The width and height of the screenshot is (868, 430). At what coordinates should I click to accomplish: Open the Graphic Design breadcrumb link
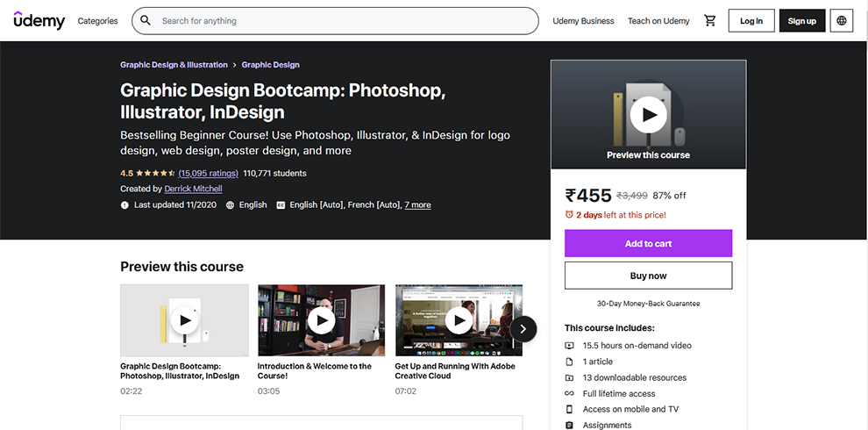[x=271, y=65]
